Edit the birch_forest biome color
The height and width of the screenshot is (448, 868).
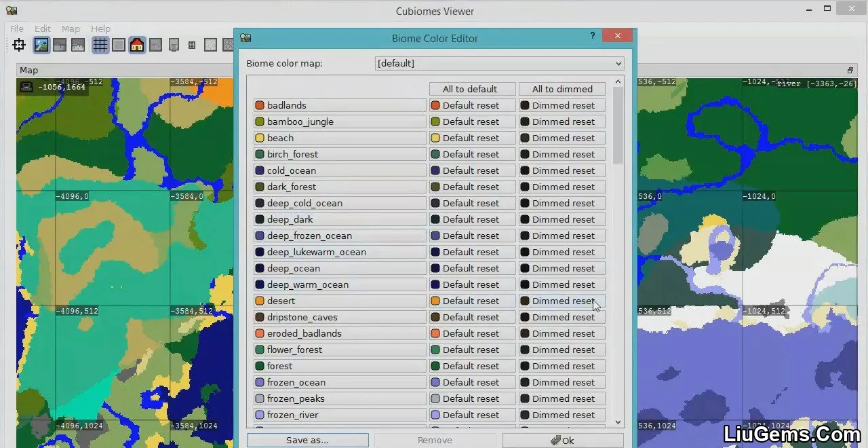click(x=340, y=154)
